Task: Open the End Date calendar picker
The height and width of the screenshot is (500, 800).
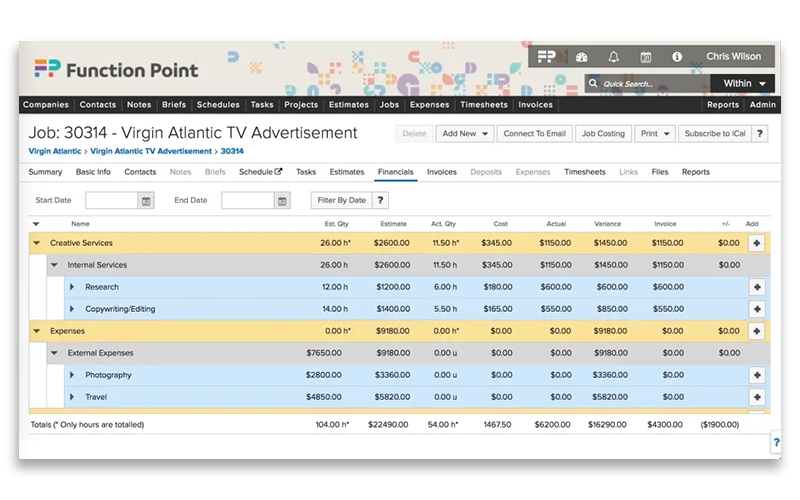Action: point(283,201)
